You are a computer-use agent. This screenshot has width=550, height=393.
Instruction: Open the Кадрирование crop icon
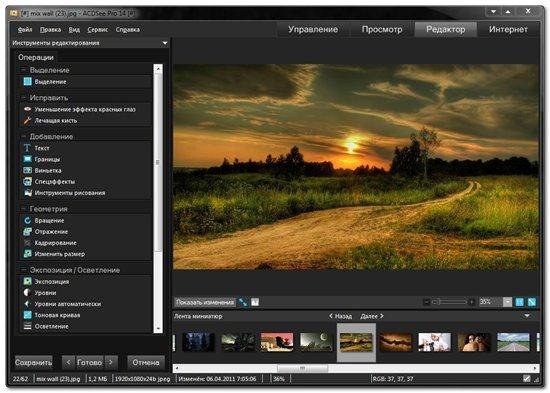27,243
